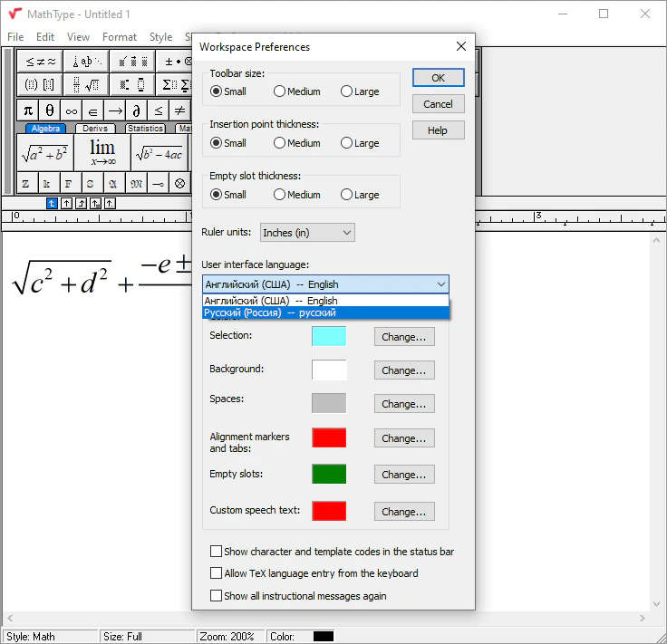Insert the element-of symbol
Image resolution: width=667 pixels, height=644 pixels.
93,111
